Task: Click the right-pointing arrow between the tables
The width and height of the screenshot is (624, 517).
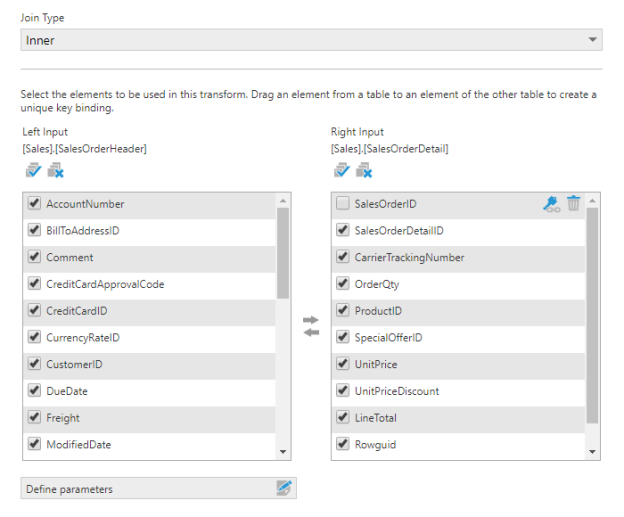Action: (310, 320)
